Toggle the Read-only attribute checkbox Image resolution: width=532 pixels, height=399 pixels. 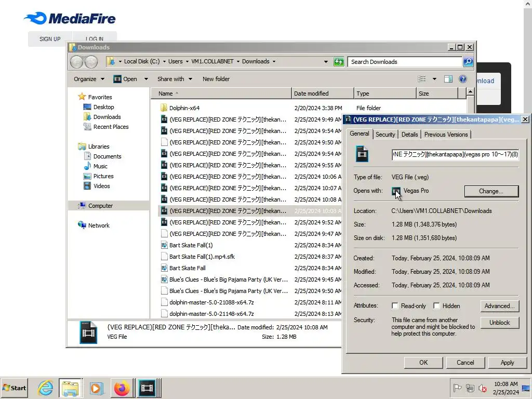point(395,305)
